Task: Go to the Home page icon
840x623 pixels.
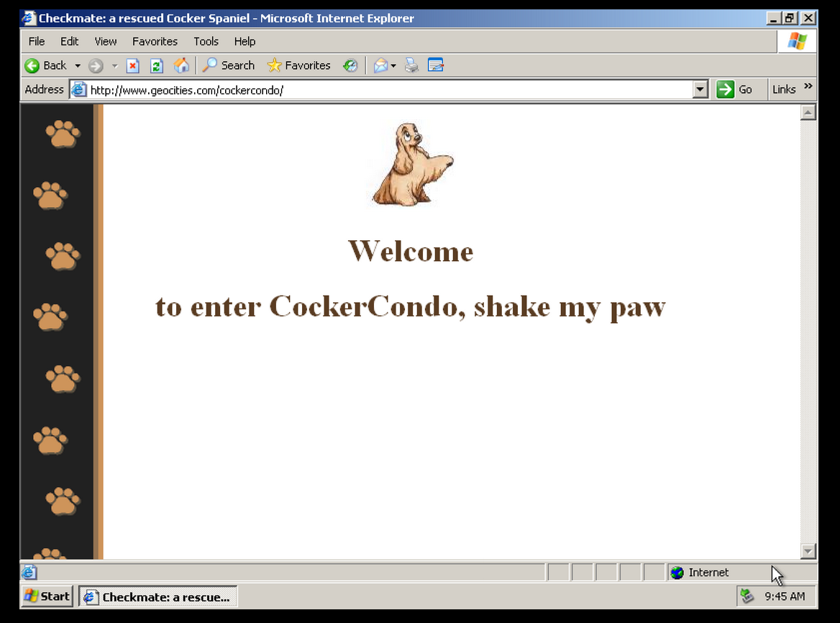Action: click(181, 65)
